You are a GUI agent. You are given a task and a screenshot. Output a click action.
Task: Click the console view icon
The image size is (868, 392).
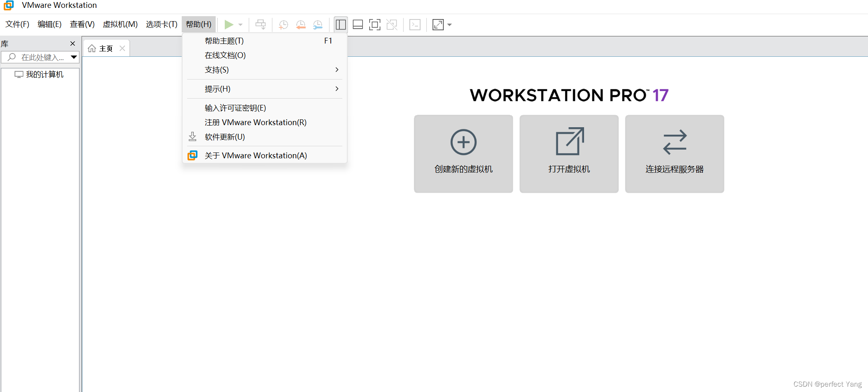[415, 24]
